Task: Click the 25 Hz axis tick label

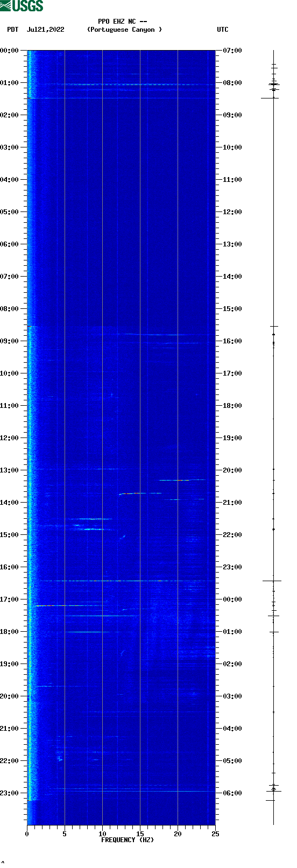Action: click(215, 834)
